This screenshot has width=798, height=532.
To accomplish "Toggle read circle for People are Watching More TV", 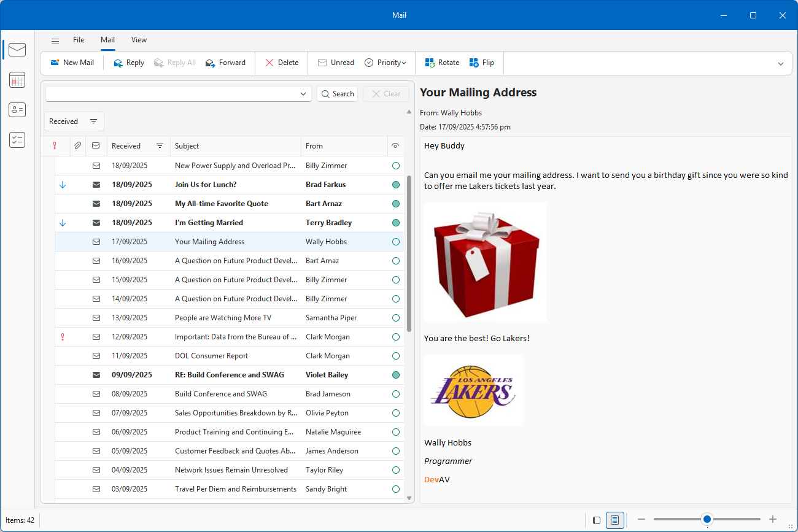I will 396,318.
